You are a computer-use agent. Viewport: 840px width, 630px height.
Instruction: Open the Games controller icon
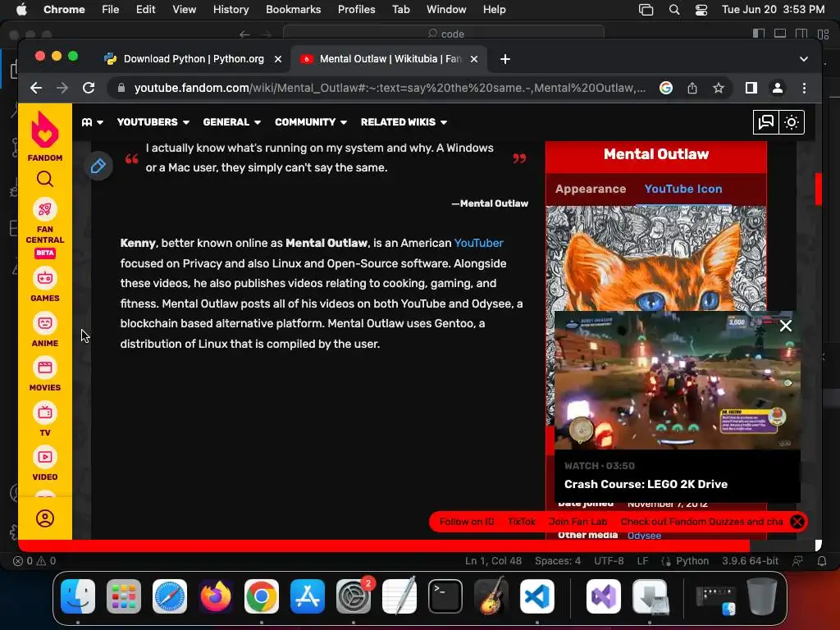coord(45,279)
